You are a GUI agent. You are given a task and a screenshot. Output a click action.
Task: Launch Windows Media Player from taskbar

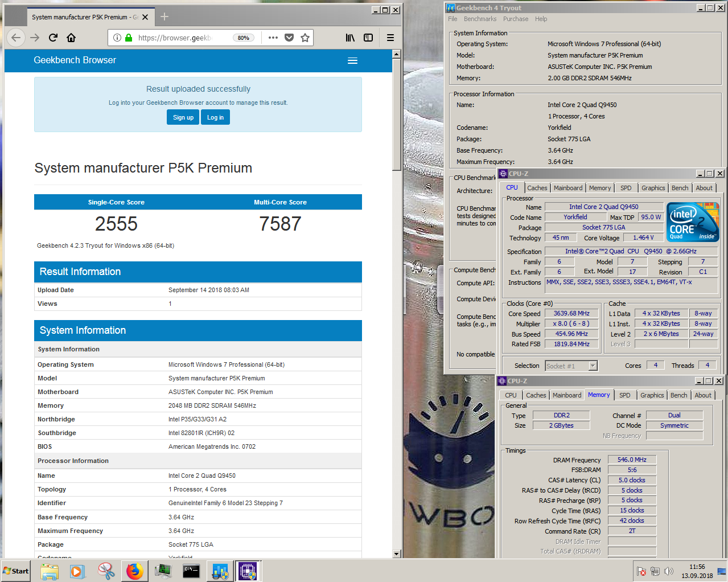77,571
